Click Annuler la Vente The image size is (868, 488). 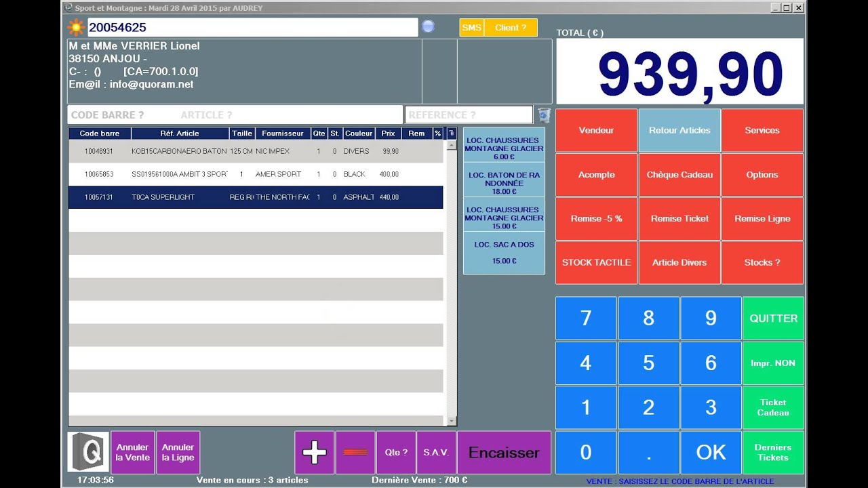click(x=132, y=452)
